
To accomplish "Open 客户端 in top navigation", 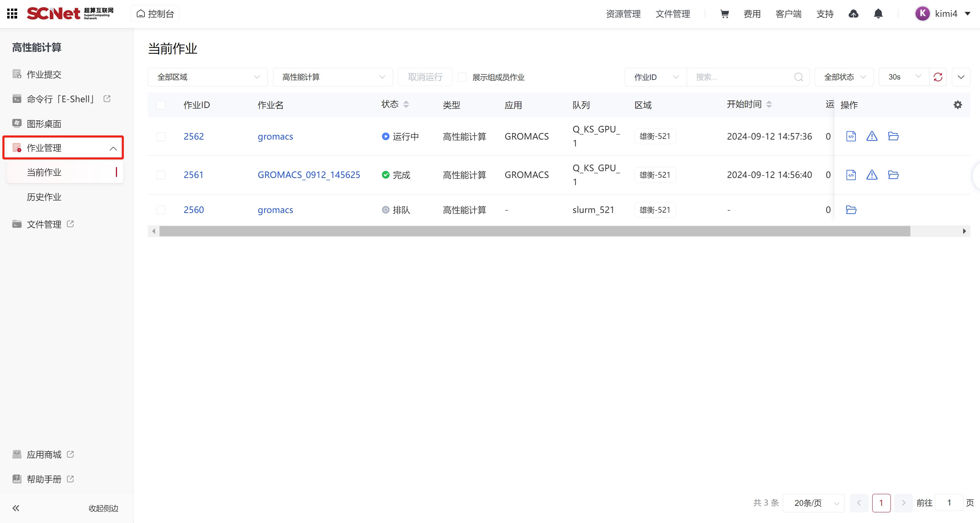I will point(788,14).
